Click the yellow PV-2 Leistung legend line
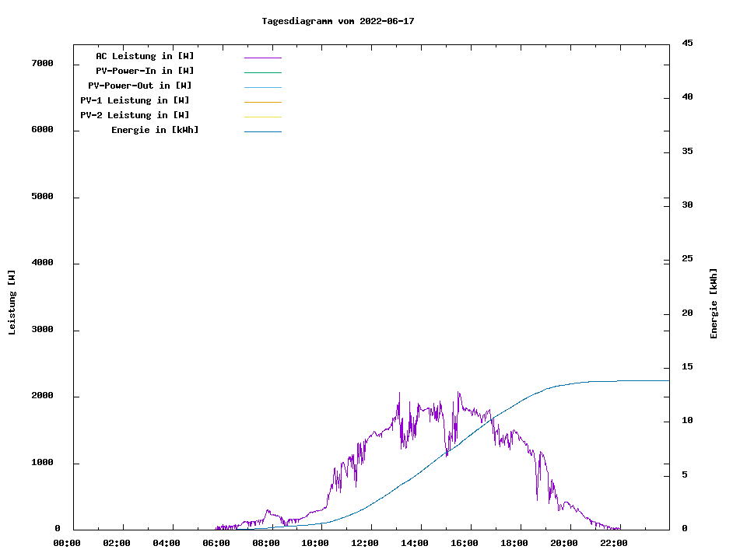This screenshot has width=747, height=560. [x=262, y=117]
